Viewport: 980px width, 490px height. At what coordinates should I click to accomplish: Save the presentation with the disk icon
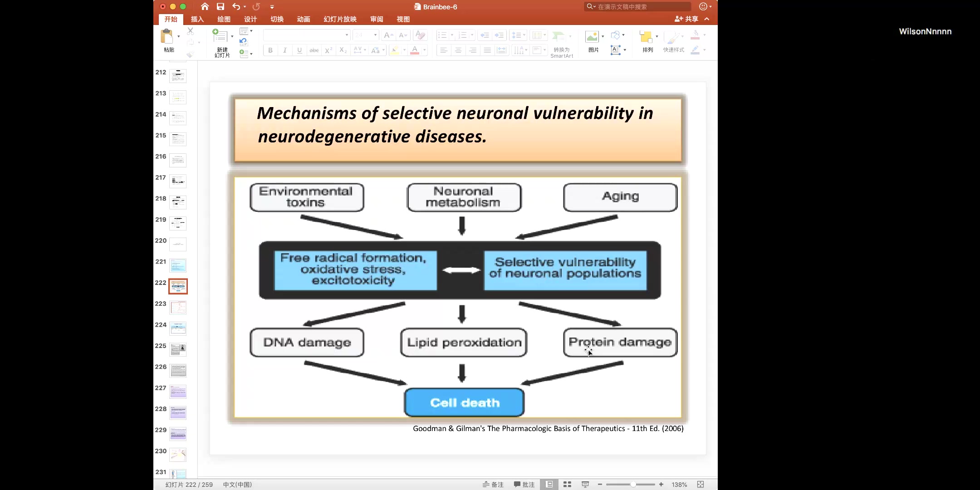(220, 6)
